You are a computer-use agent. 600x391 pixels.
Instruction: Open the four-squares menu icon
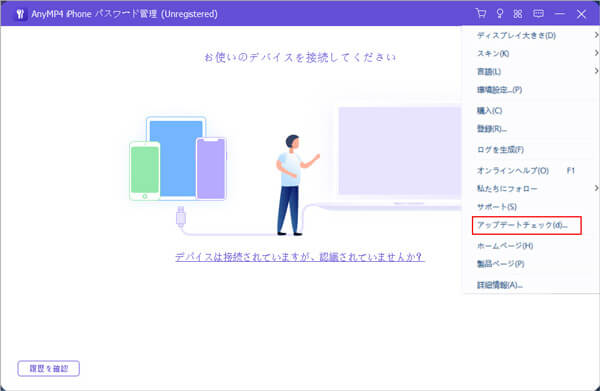518,14
